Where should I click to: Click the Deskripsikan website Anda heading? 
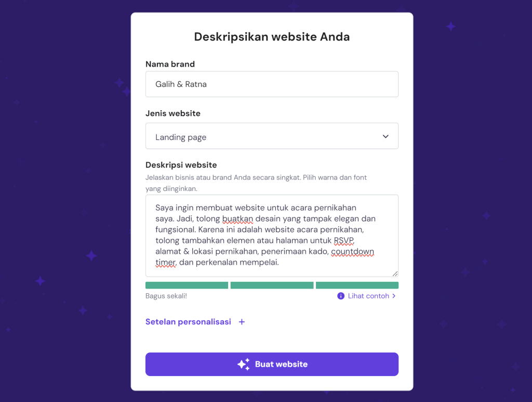click(272, 37)
